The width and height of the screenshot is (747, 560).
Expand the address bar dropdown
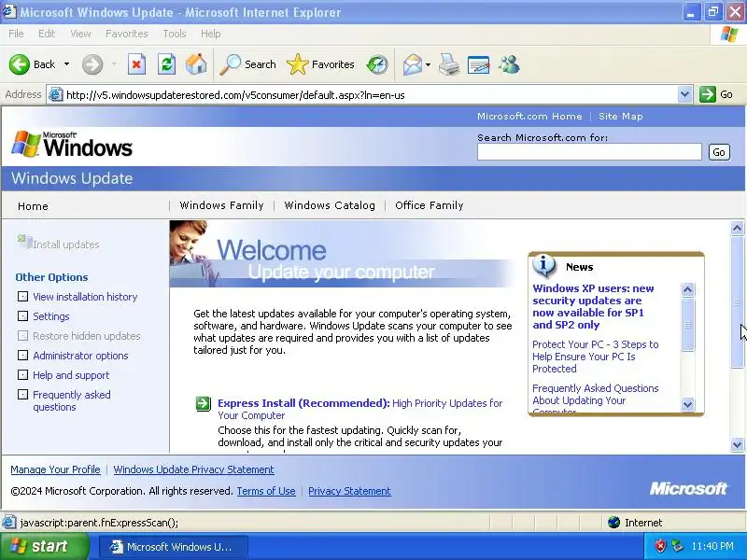click(x=684, y=94)
